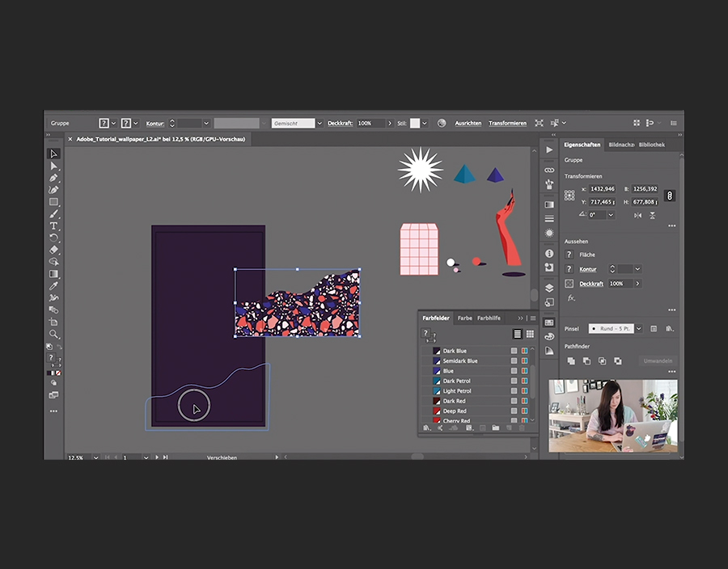Open the Color palette panel icon
This screenshot has width=728, height=569.
click(x=549, y=336)
